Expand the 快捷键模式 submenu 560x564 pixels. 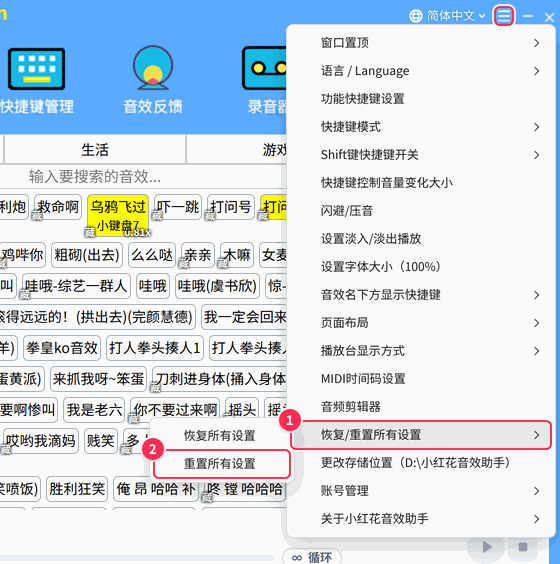coord(421,127)
